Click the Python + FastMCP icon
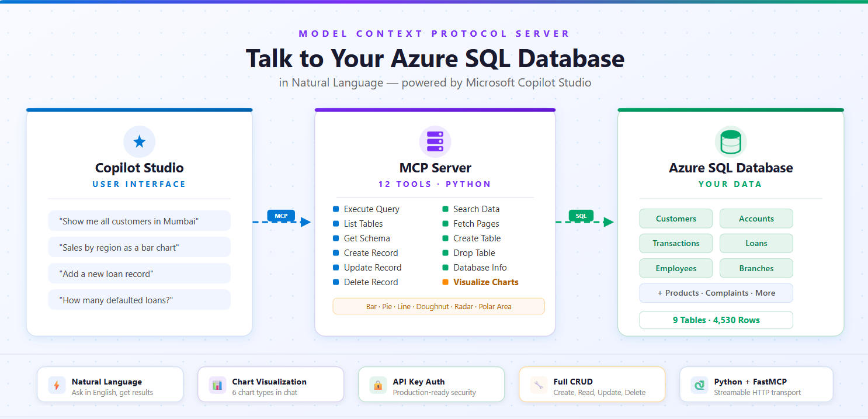This screenshot has height=419, width=868. coord(699,385)
